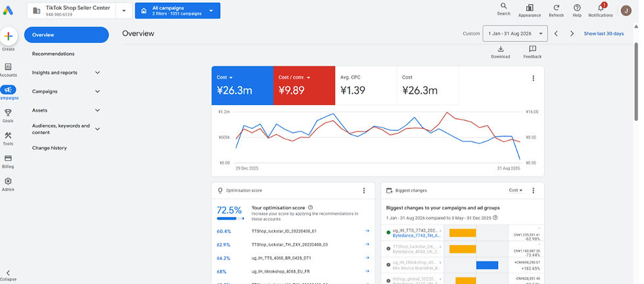Click the Overview page heading
The height and width of the screenshot is (284, 644).
click(x=138, y=34)
